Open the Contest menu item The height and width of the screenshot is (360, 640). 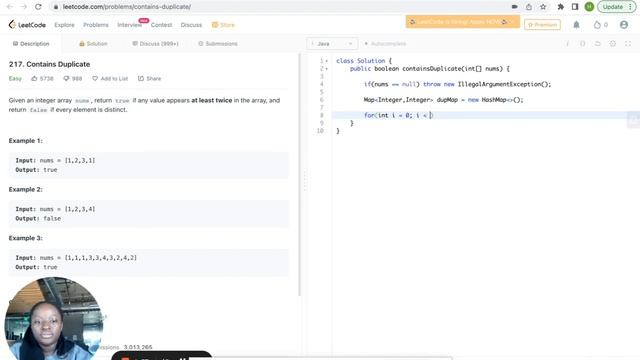point(161,25)
